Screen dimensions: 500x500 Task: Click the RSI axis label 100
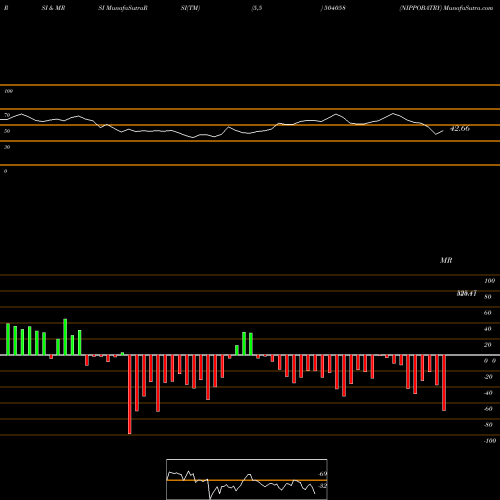[x=8, y=91]
